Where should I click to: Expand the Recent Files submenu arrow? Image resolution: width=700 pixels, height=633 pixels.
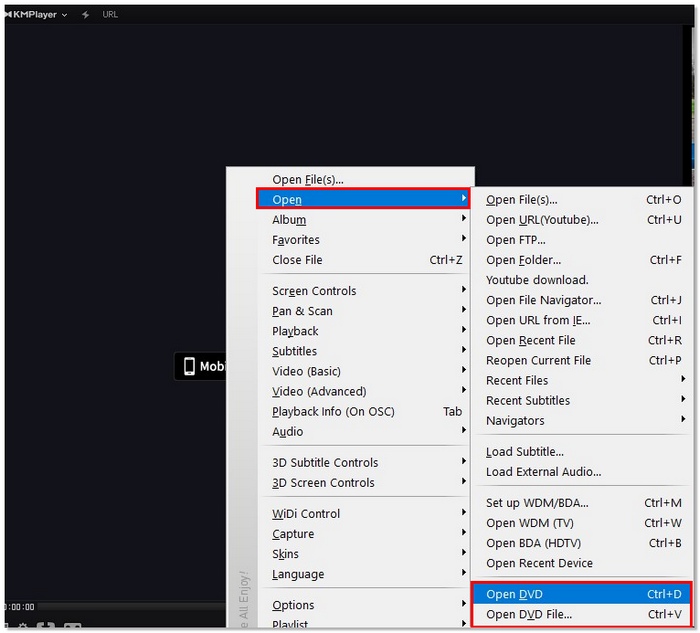point(683,380)
